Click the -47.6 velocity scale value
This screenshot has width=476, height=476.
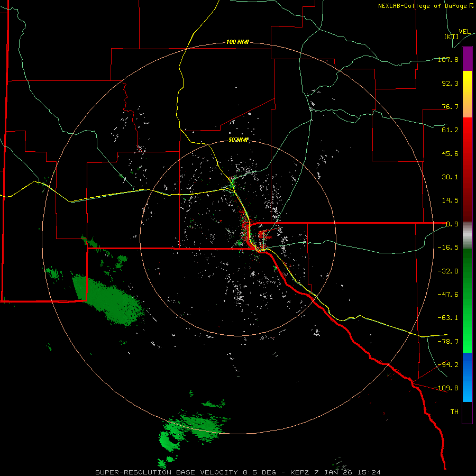[448, 295]
